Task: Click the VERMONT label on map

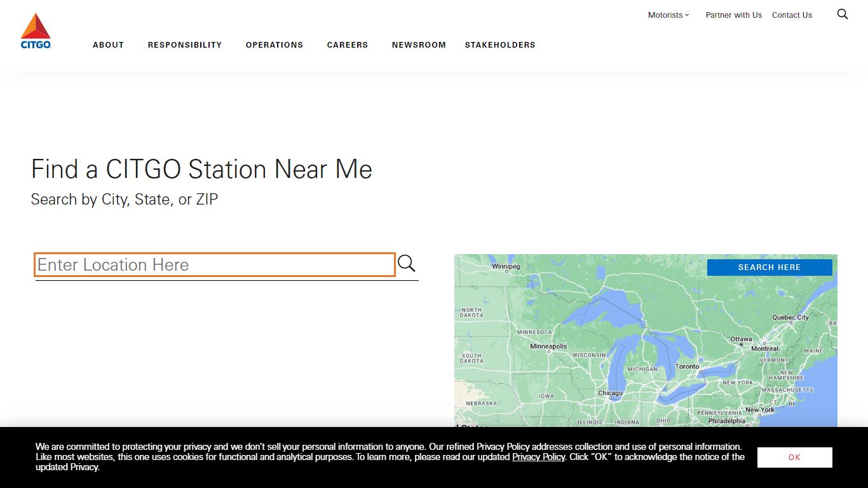Action: click(x=774, y=360)
